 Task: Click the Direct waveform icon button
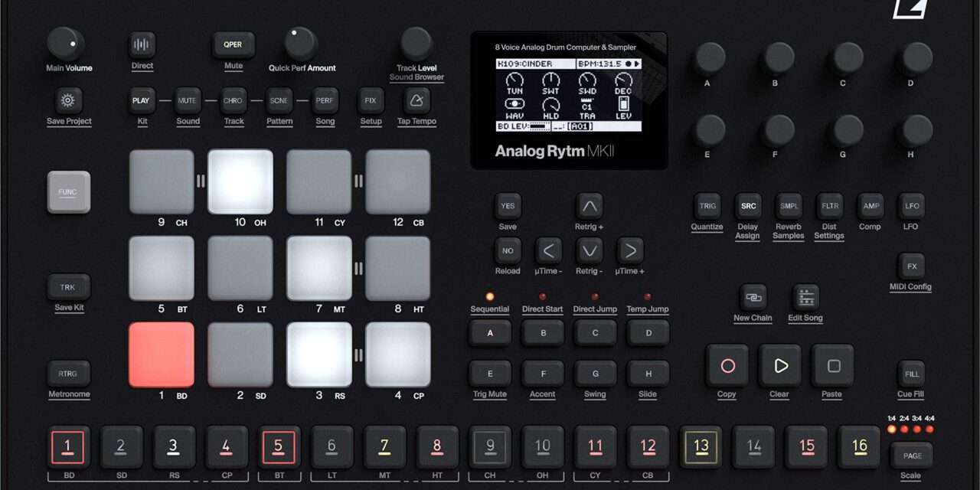click(x=142, y=44)
